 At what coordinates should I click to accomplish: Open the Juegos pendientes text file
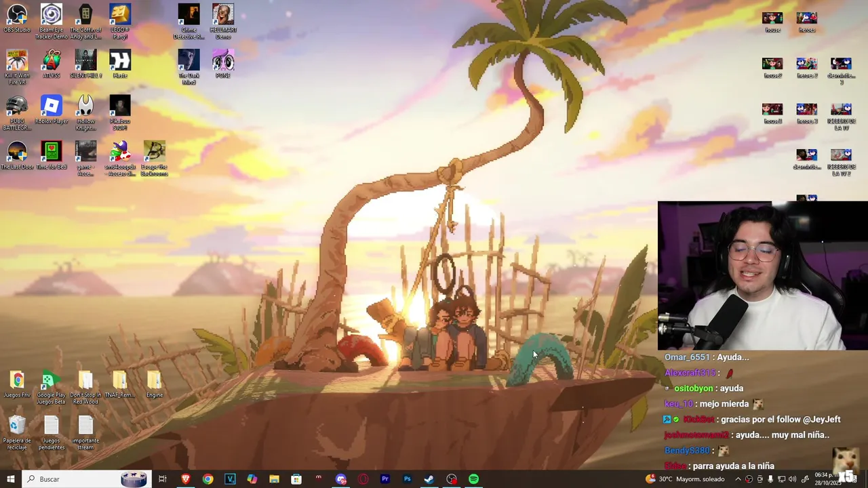[52, 433]
